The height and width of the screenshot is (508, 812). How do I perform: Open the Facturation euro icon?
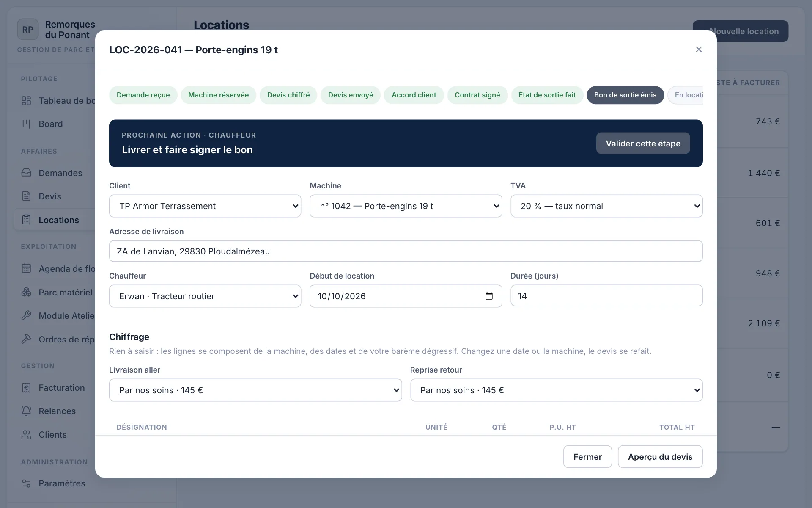(26, 387)
